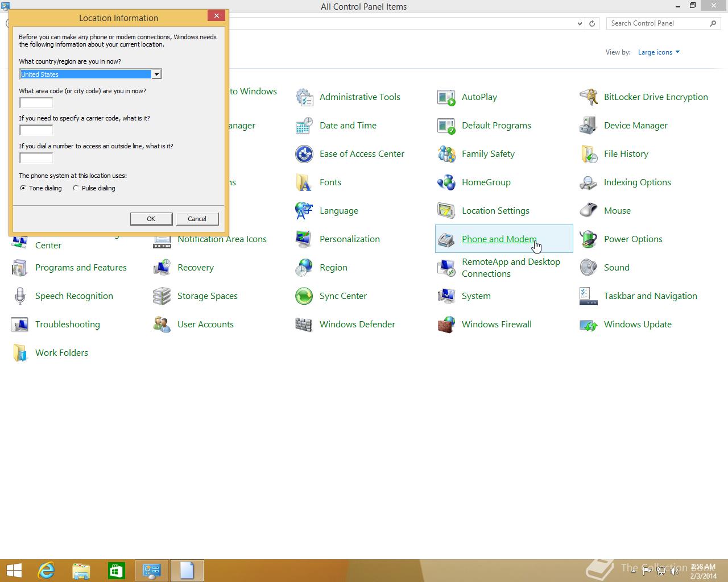Open the HomeGroup icon

(446, 182)
